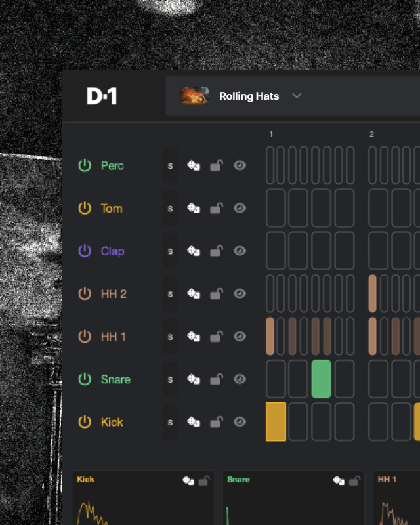Expand preset list with the chevron arrow
Screen dimensions: 420x525
click(x=297, y=96)
